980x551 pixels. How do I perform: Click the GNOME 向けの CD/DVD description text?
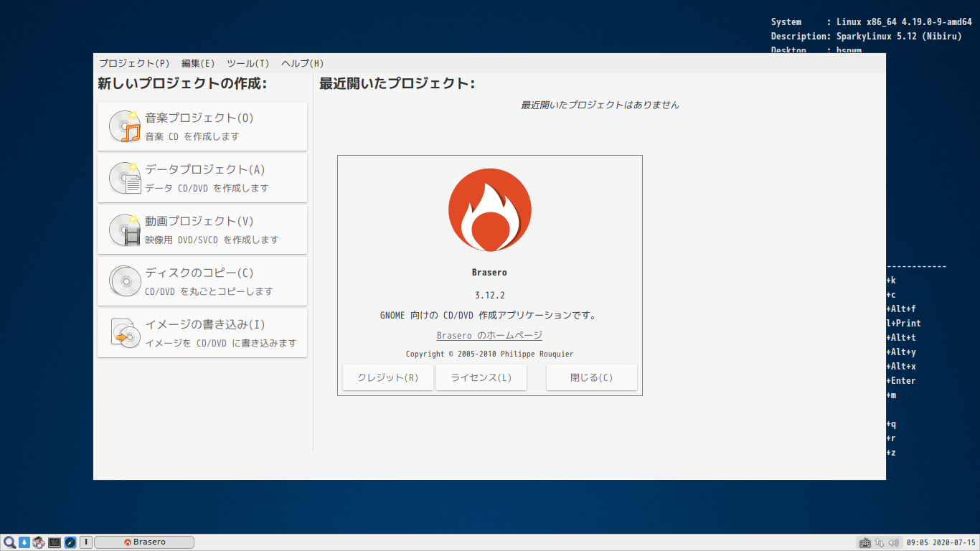(x=490, y=315)
